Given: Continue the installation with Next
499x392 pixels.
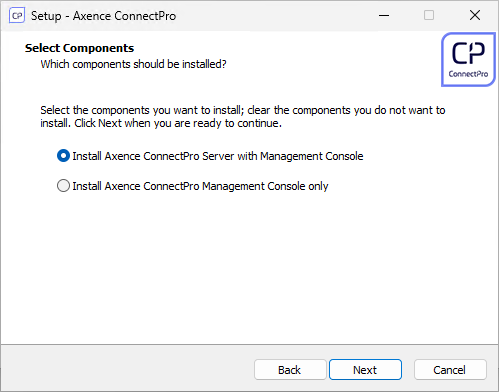Looking at the screenshot, I should click(x=365, y=370).
